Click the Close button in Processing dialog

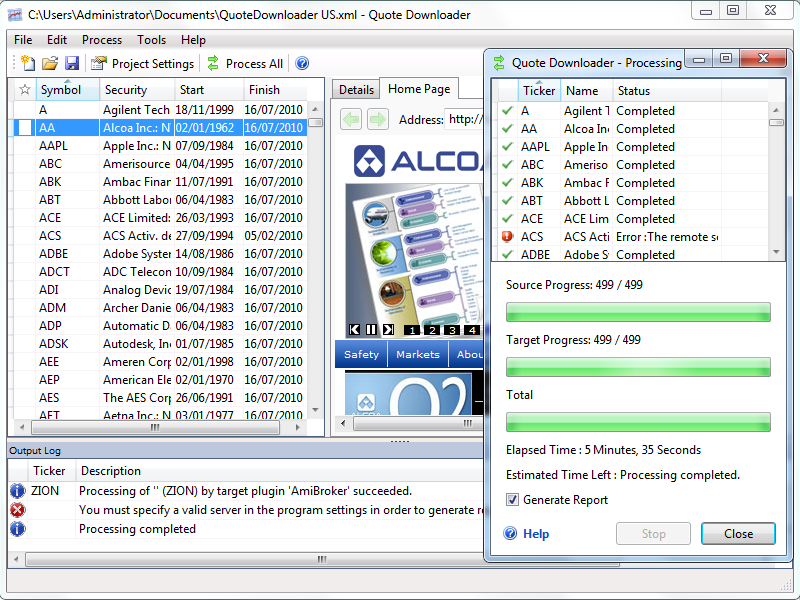[738, 534]
